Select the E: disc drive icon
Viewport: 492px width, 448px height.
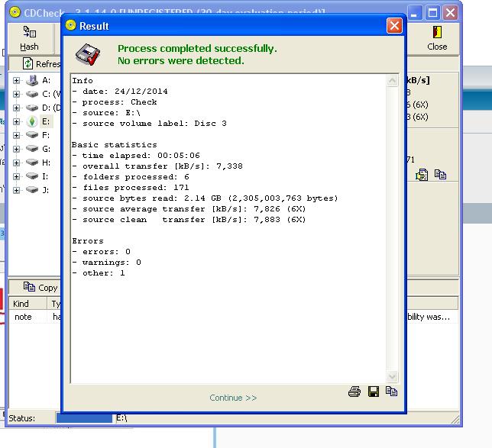(x=32, y=121)
